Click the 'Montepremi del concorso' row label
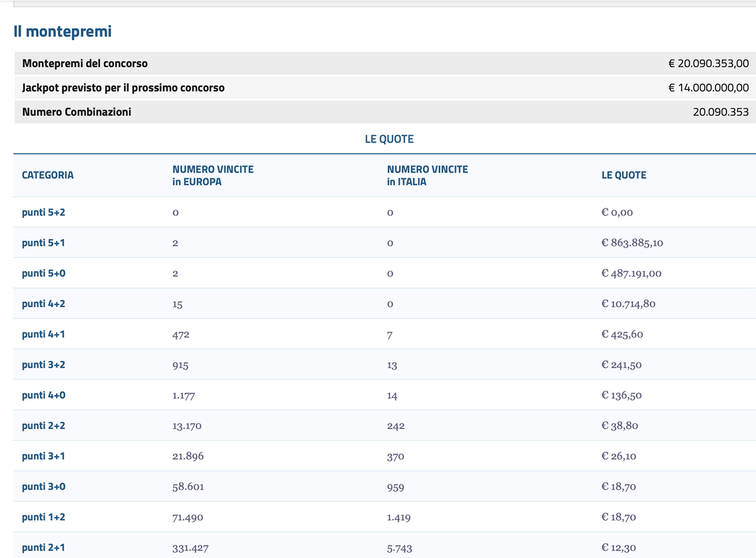The height and width of the screenshot is (558, 756). point(84,64)
